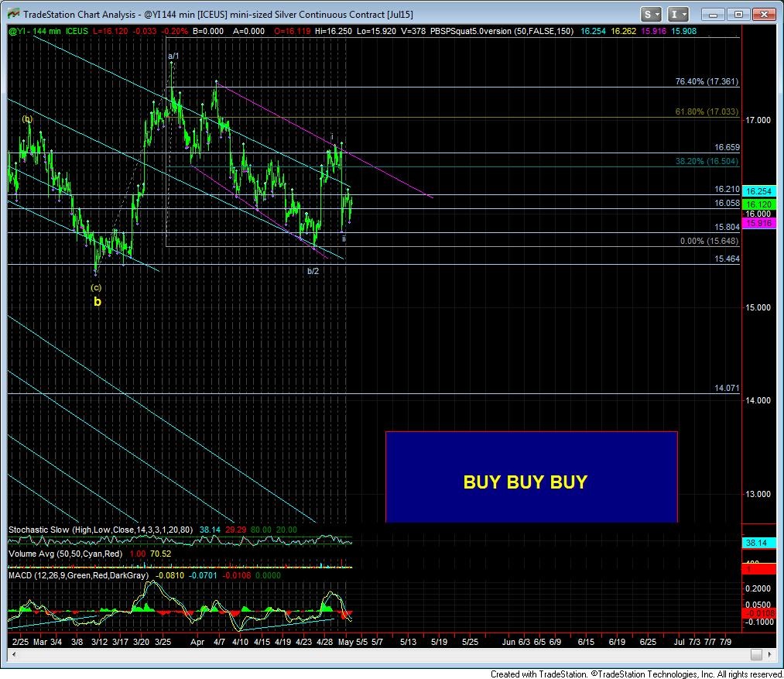Open the S symbol-link dropdown
Image resolution: width=784 pixels, height=679 pixels.
tap(651, 15)
